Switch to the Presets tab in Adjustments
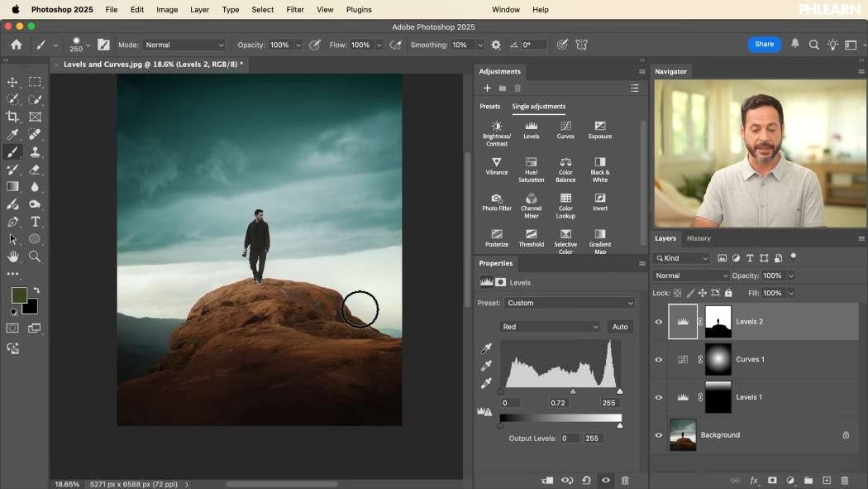868x489 pixels. point(489,107)
